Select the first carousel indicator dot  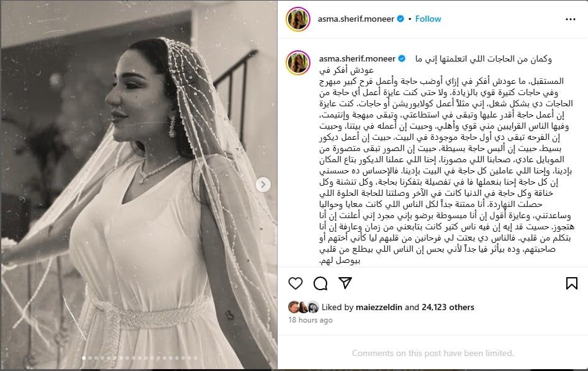point(84,358)
